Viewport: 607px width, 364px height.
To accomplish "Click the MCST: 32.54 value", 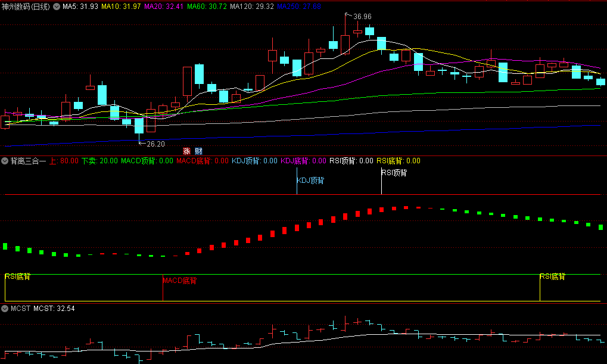I will click(54, 309).
